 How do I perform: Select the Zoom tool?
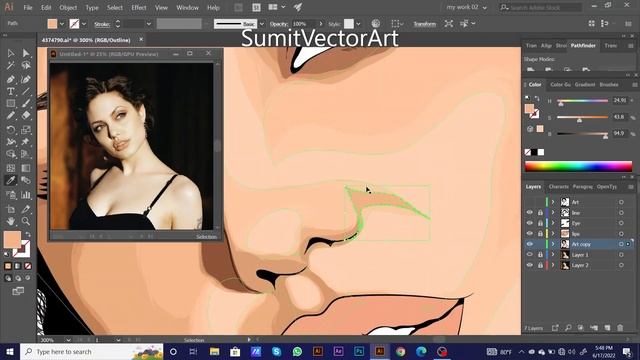[26, 221]
